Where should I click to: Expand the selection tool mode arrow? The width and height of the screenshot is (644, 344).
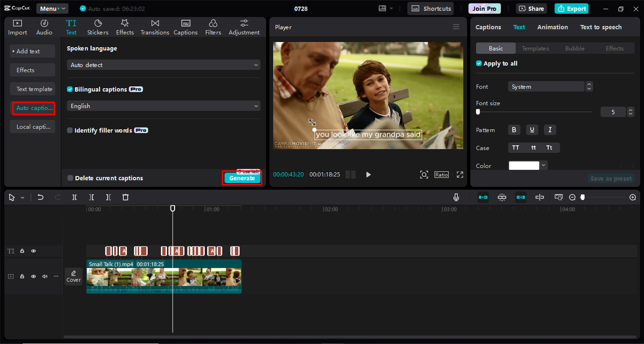[x=23, y=198]
